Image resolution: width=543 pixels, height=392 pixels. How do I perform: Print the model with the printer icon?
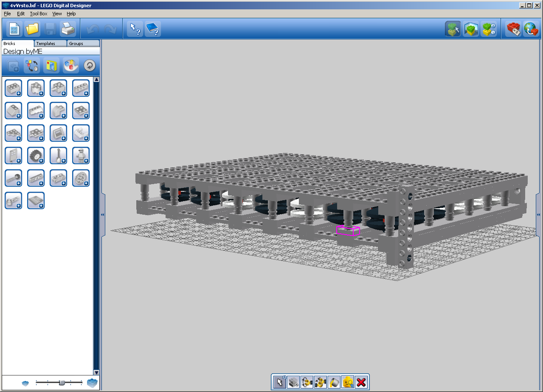coord(68,29)
